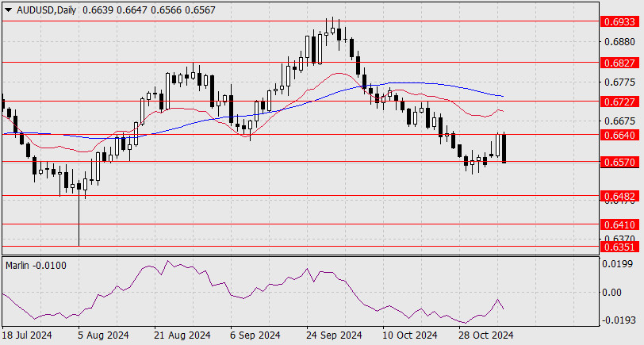Click the AUDUSD,Daily chart title
Image resolution: width=644 pixels, height=345 pixels.
pyautogui.click(x=46, y=10)
